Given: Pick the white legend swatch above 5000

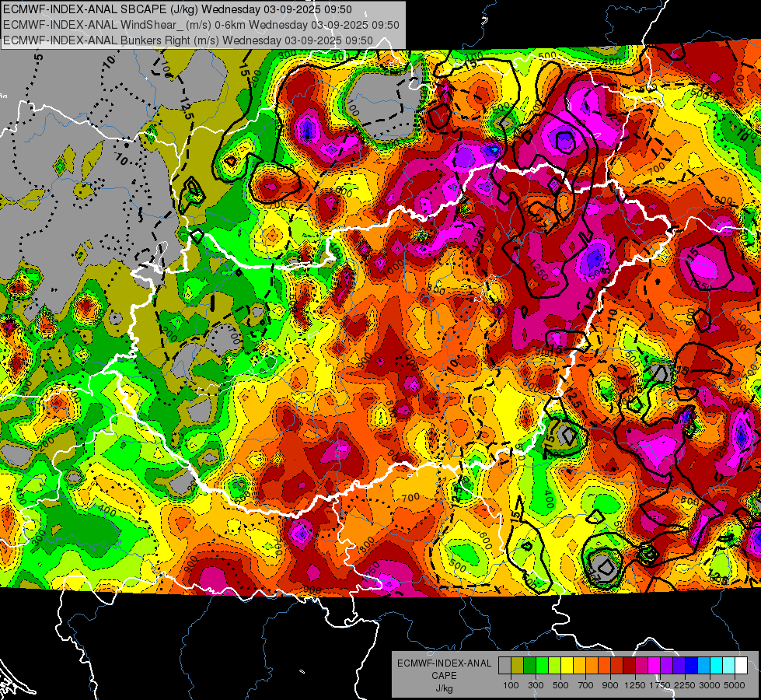Looking at the screenshot, I should tap(741, 666).
